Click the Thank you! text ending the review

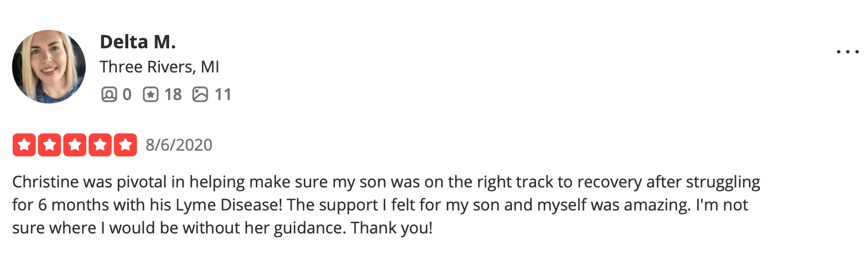point(391,228)
